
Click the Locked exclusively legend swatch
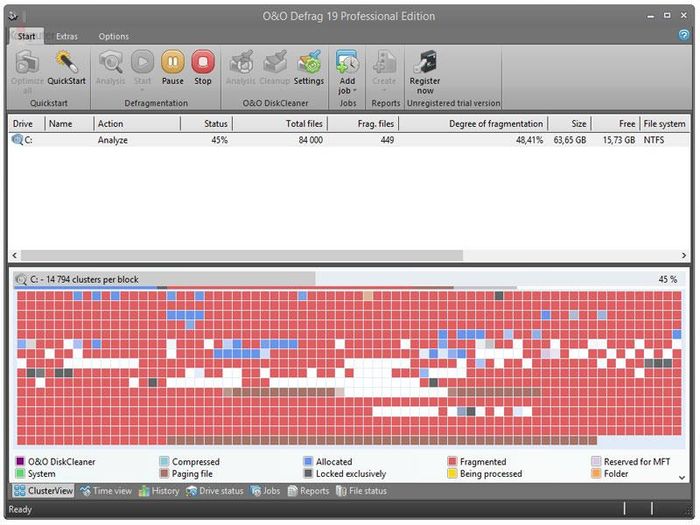click(x=308, y=473)
